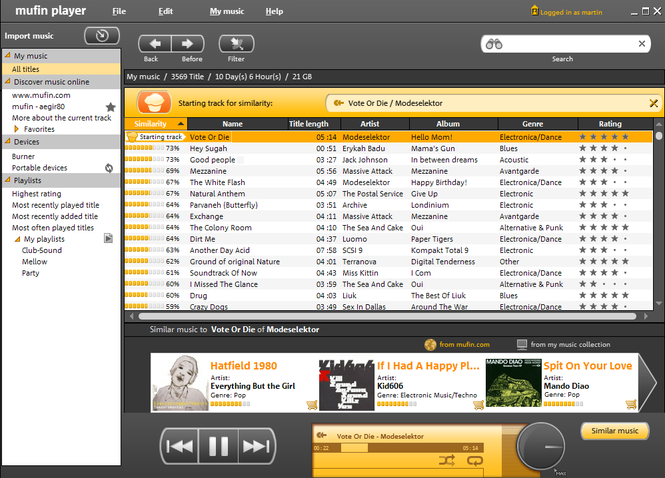
Task: Open the Club-Sound playlist
Action: (x=42, y=250)
